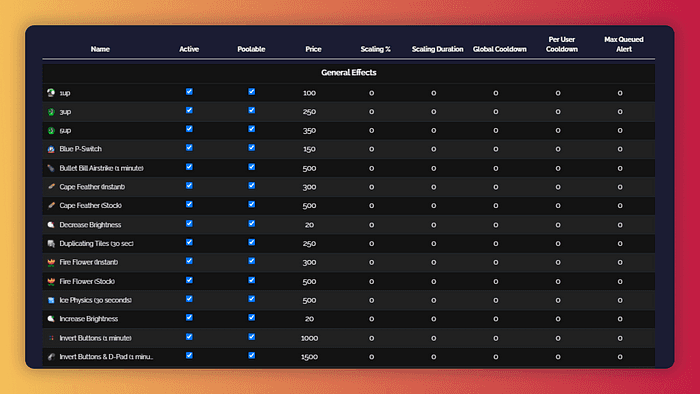This screenshot has width=700, height=394.
Task: Disable Active for Blue P-Switch
Action: 189,148
